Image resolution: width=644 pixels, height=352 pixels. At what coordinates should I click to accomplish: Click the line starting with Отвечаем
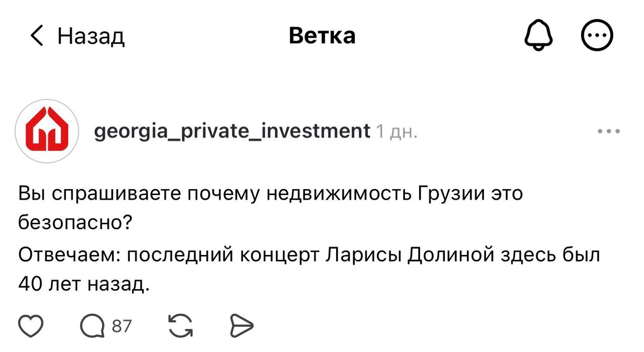(x=309, y=256)
